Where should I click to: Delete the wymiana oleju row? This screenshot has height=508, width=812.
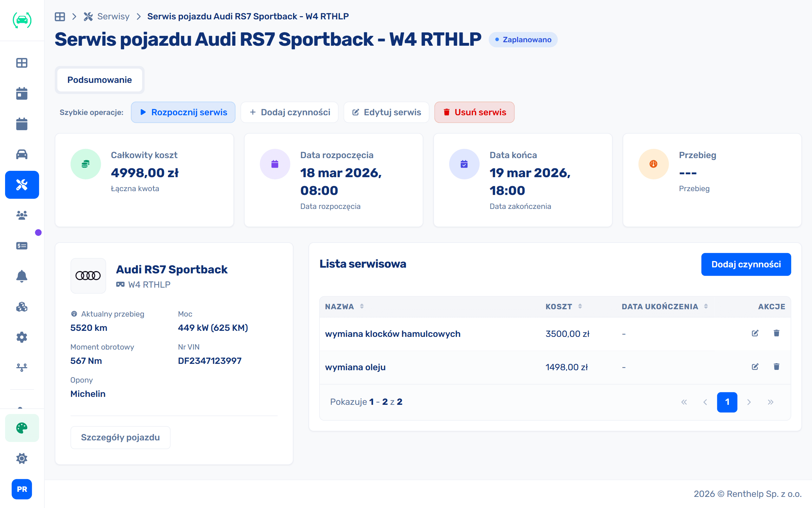(x=776, y=366)
